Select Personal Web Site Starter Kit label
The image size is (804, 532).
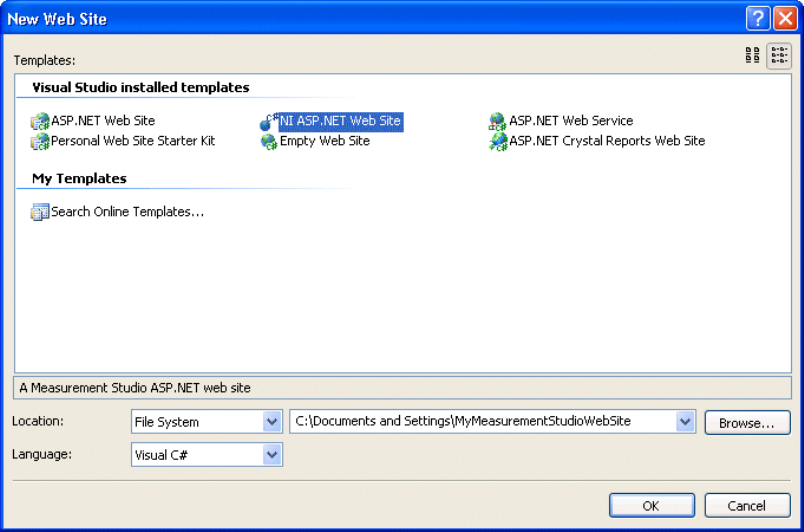(133, 141)
